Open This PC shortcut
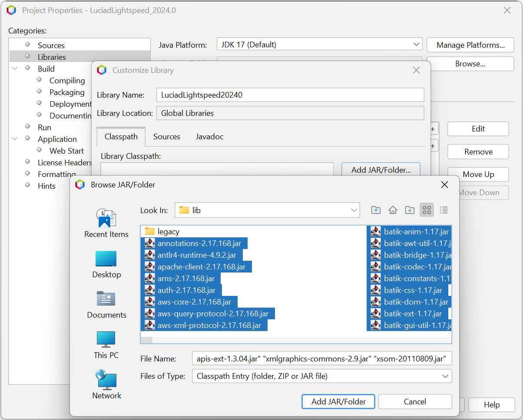Image resolution: width=523 pixels, height=420 pixels. [x=106, y=345]
